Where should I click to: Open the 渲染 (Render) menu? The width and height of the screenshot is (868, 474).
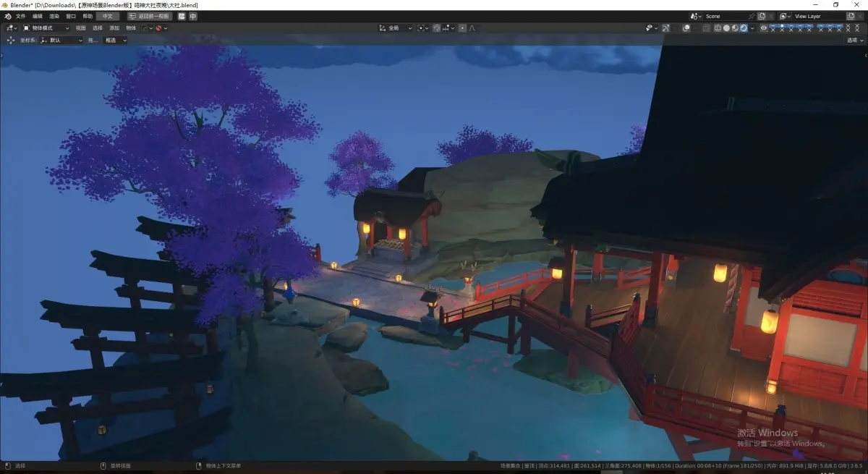tap(54, 16)
